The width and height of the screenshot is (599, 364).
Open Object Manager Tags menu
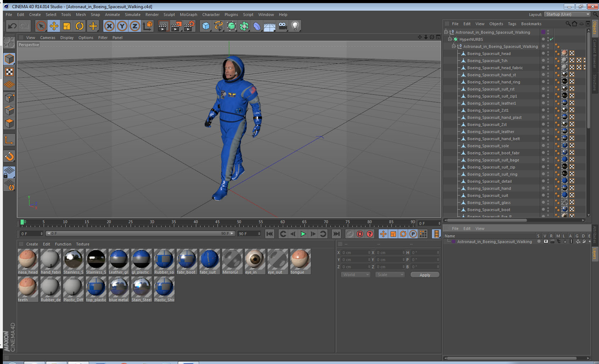tap(512, 24)
